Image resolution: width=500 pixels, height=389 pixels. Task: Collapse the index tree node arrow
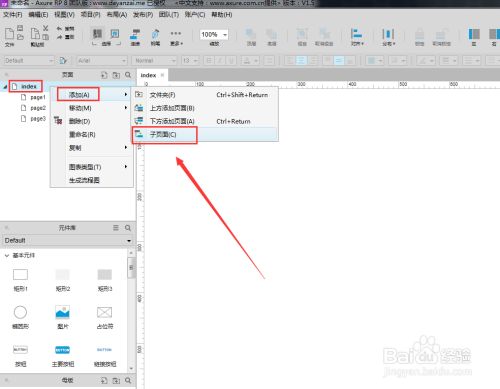5,87
